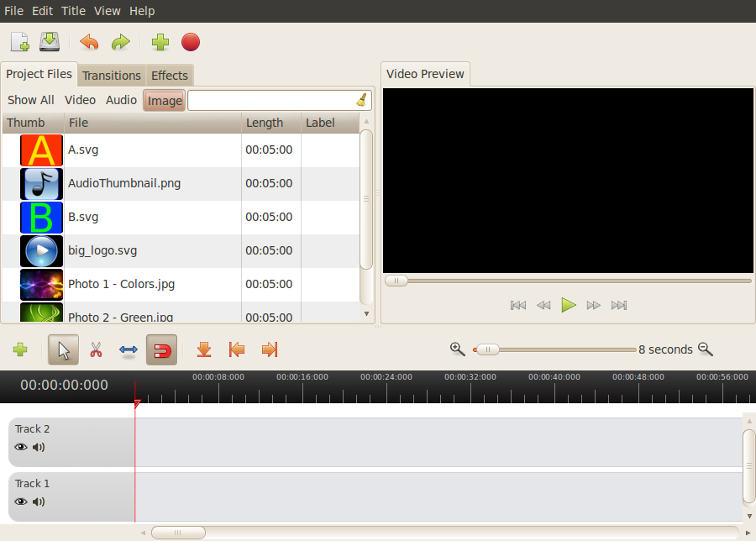Select the big_logo.svg thumbnail
The image size is (756, 541).
[x=41, y=249]
